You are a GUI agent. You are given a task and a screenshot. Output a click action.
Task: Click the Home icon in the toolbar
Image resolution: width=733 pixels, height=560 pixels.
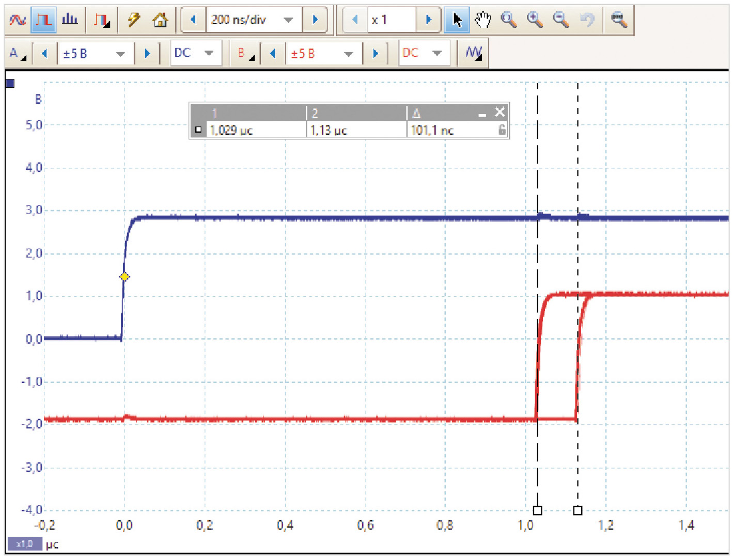click(160, 20)
